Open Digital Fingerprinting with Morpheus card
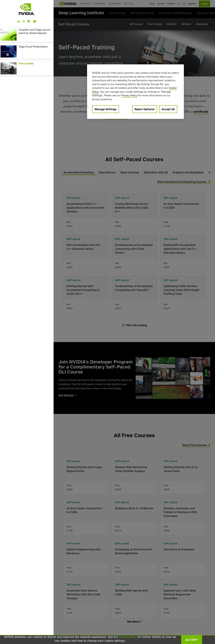This screenshot has height=644, width=215. coord(86,558)
